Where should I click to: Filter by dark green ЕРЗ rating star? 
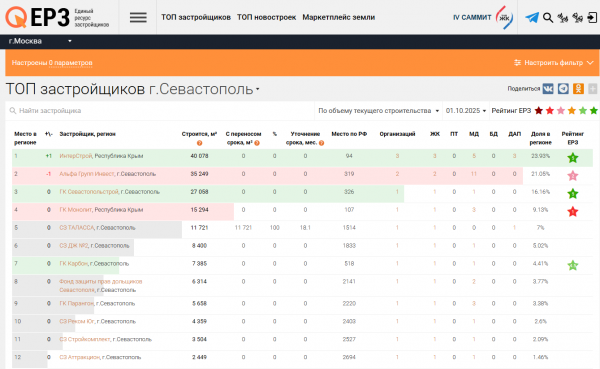[593, 111]
